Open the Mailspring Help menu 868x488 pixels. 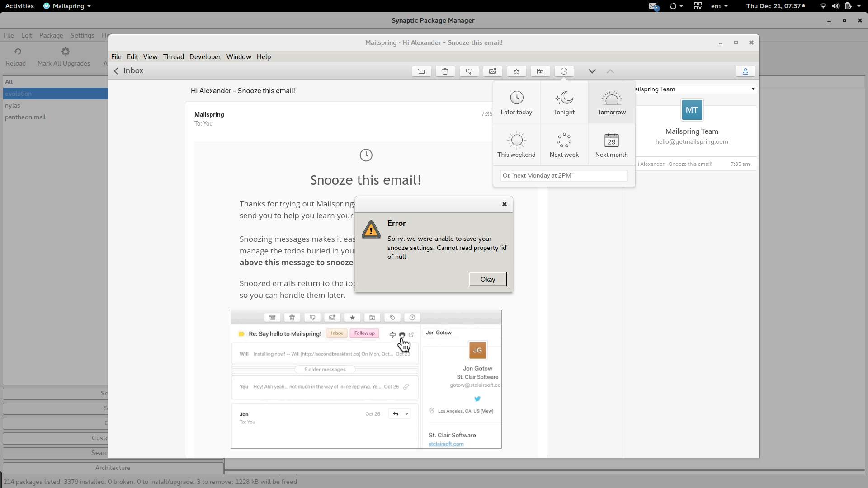[x=264, y=57]
